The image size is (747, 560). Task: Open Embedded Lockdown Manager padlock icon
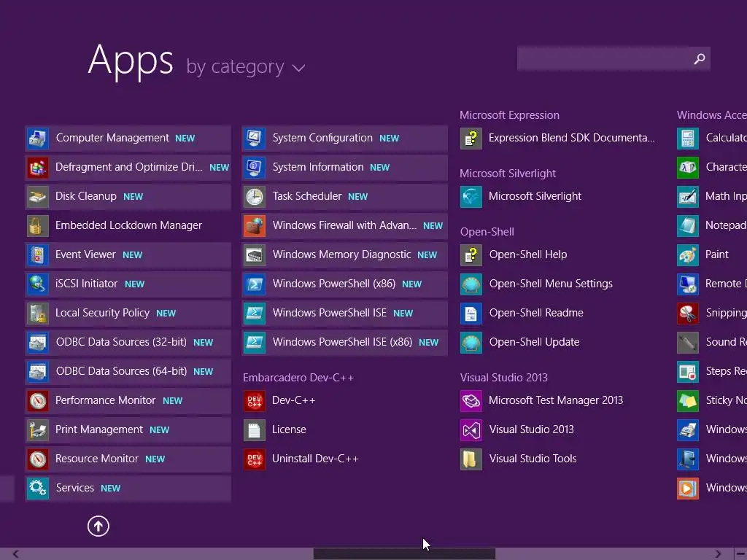coord(38,226)
